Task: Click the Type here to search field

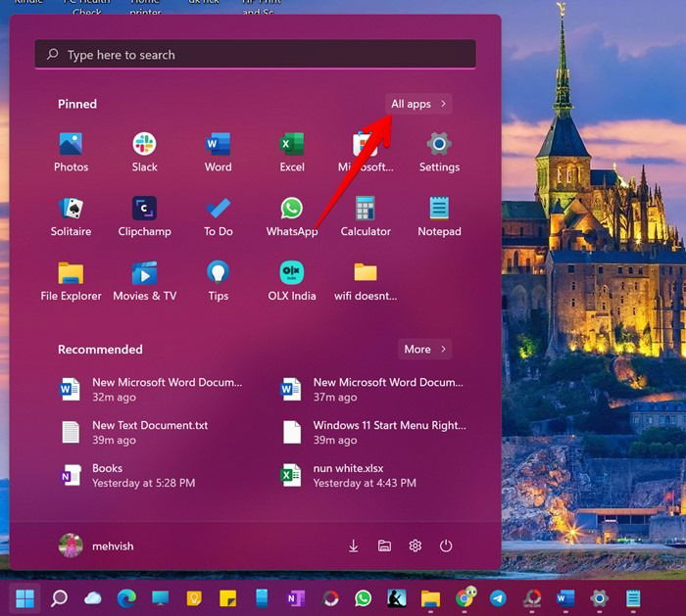Action: pyautogui.click(x=256, y=54)
